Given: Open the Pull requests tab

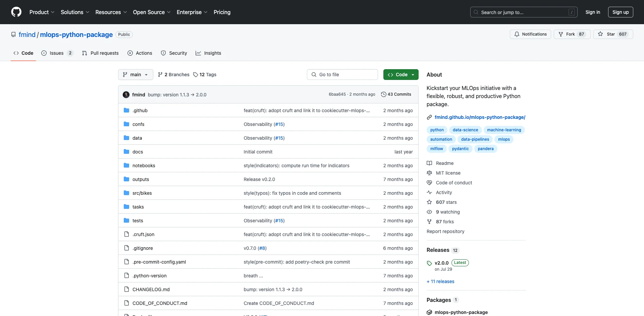Looking at the screenshot, I should pyautogui.click(x=100, y=53).
